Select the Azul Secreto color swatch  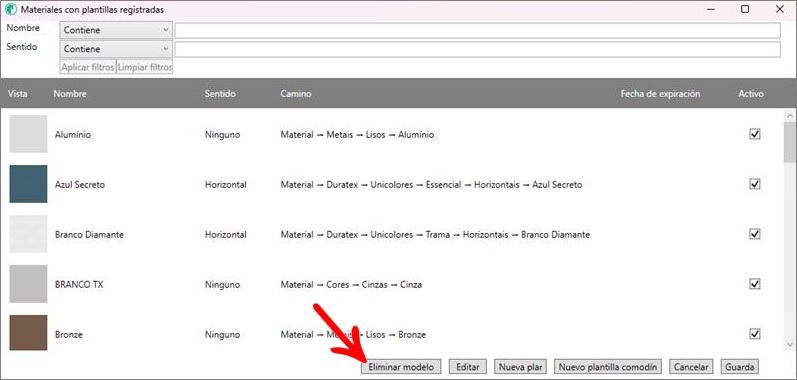coord(28,184)
